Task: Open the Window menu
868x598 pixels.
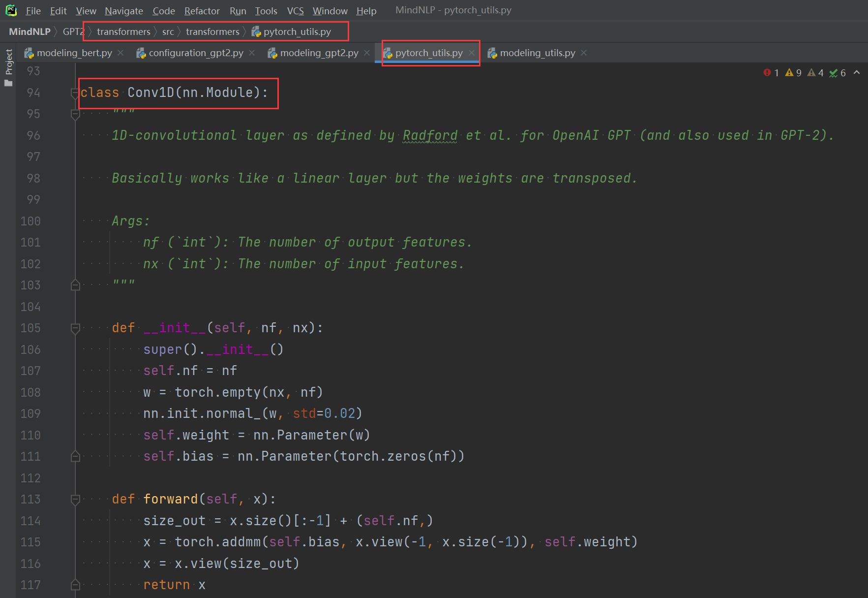Action: [x=330, y=10]
